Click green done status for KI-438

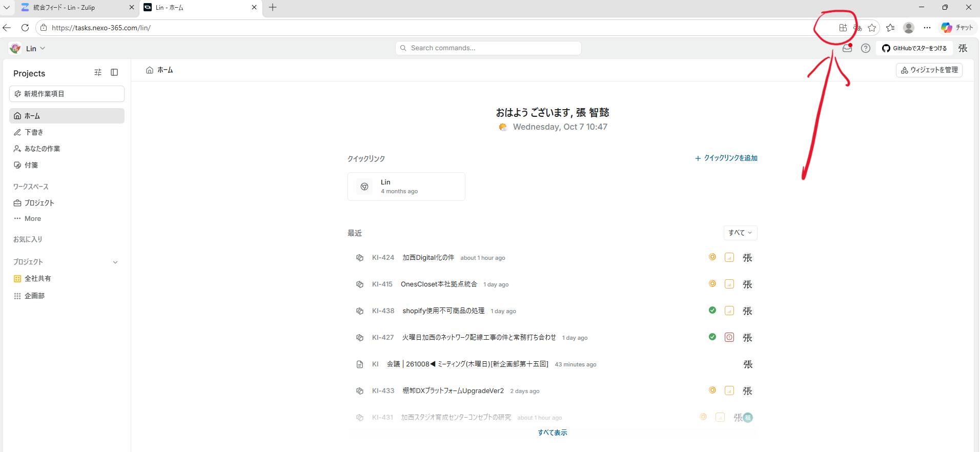712,310
